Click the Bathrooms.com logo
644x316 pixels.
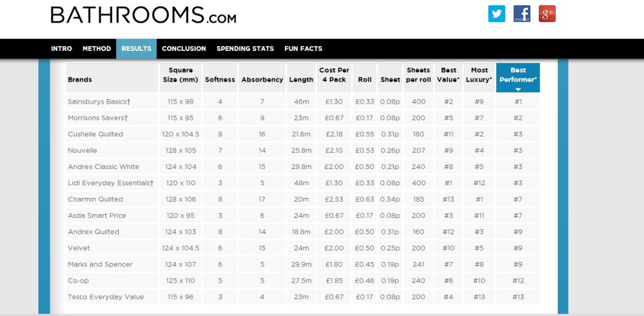(x=143, y=15)
